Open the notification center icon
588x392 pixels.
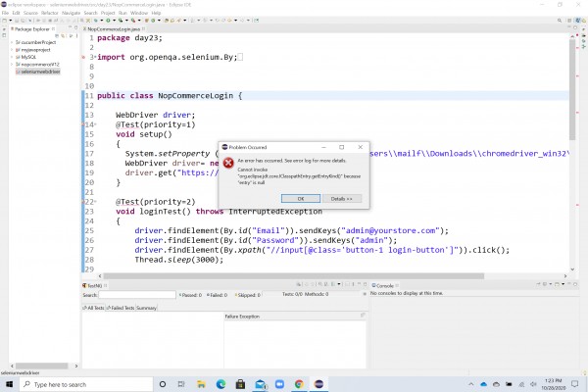(x=574, y=384)
